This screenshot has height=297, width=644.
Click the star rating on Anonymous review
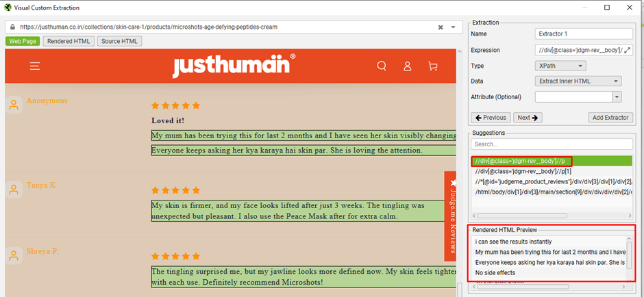pos(176,106)
